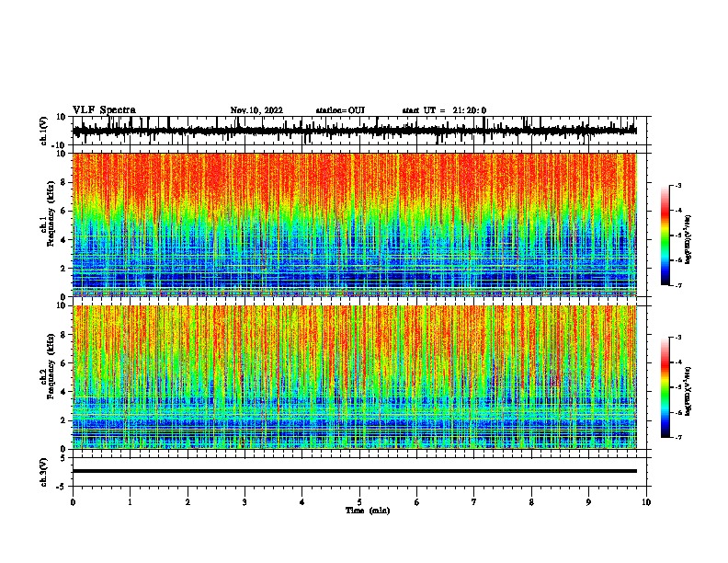Image resolution: width=728 pixels, height=563 pixels.
Task: Click the "Time (min)" axis title
Action: pos(368,511)
